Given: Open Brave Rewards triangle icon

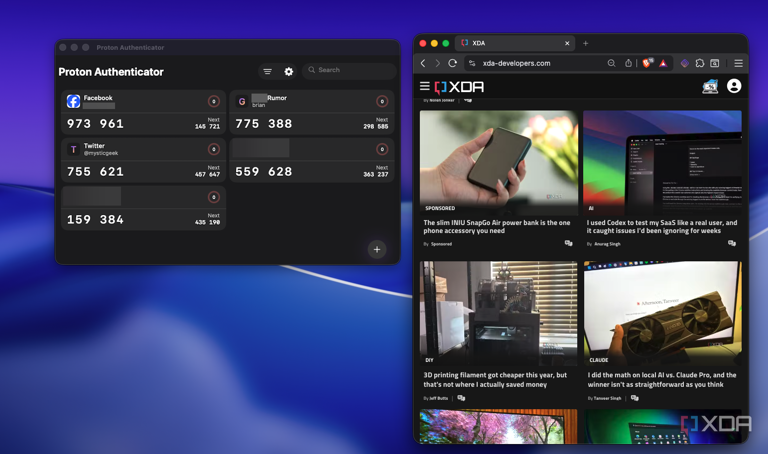Looking at the screenshot, I should tap(663, 63).
